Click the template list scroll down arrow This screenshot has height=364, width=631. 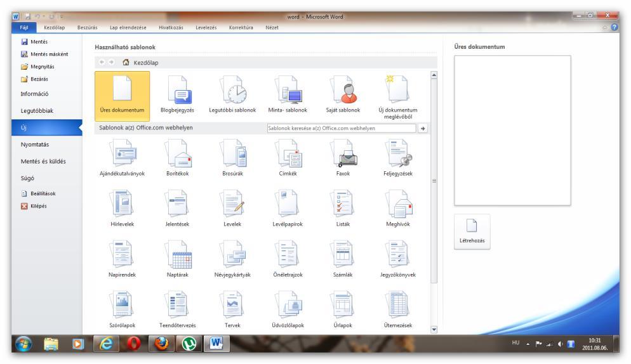click(434, 329)
